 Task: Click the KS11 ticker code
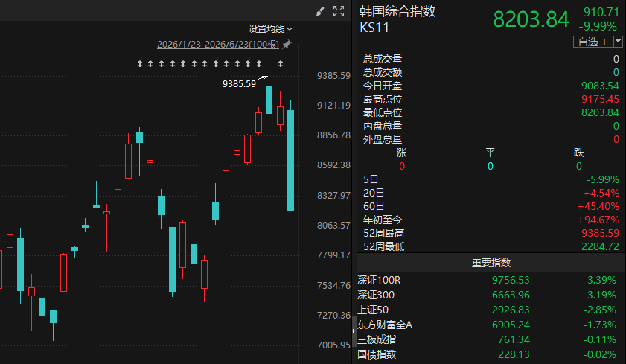coord(374,28)
